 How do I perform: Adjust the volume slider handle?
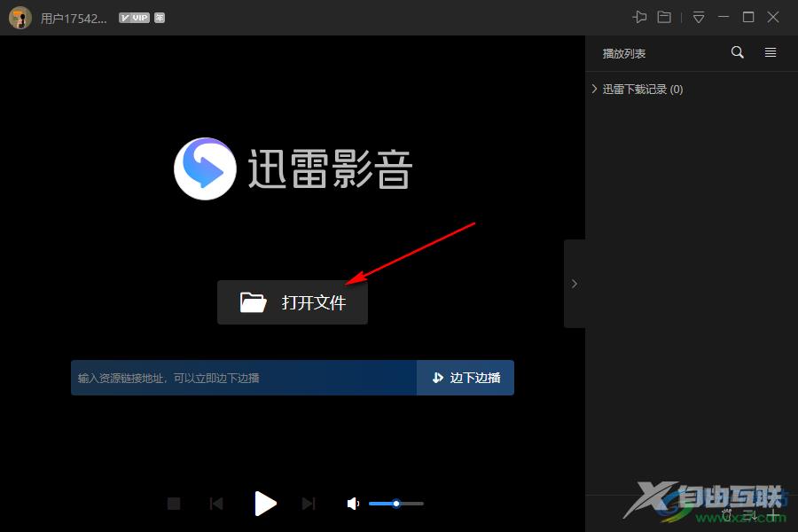(396, 504)
